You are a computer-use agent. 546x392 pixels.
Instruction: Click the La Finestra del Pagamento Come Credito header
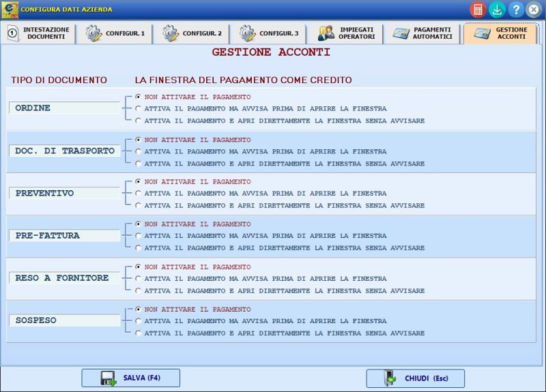click(x=243, y=80)
